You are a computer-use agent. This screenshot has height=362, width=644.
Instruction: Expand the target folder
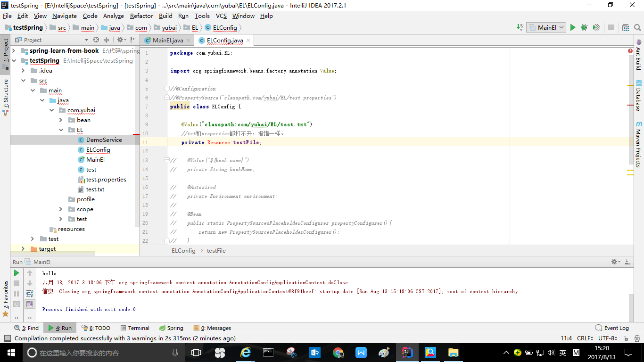tap(23, 248)
